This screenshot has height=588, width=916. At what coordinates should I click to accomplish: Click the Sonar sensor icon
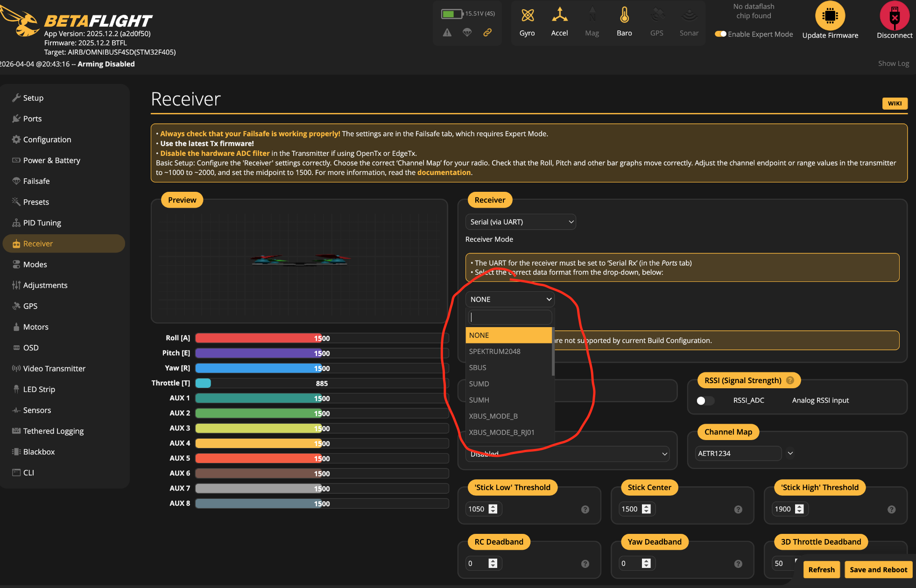pos(689,15)
